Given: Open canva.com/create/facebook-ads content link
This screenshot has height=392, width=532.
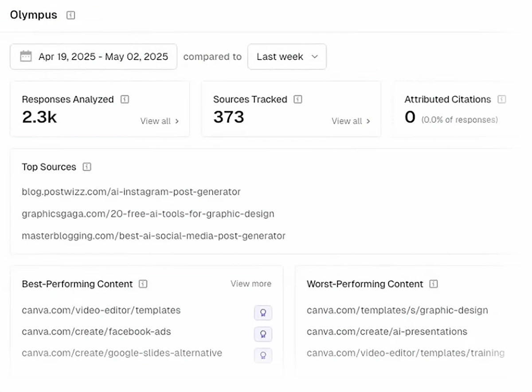Looking at the screenshot, I should 96,331.
